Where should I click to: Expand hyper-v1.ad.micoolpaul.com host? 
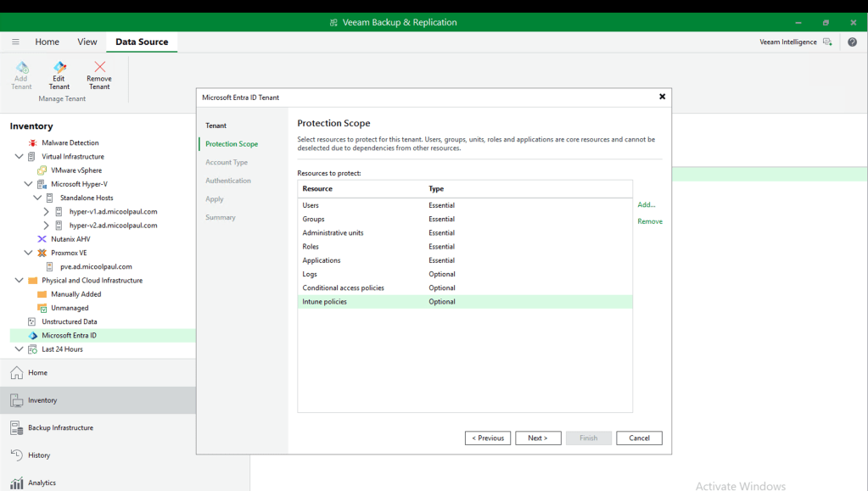tap(46, 211)
